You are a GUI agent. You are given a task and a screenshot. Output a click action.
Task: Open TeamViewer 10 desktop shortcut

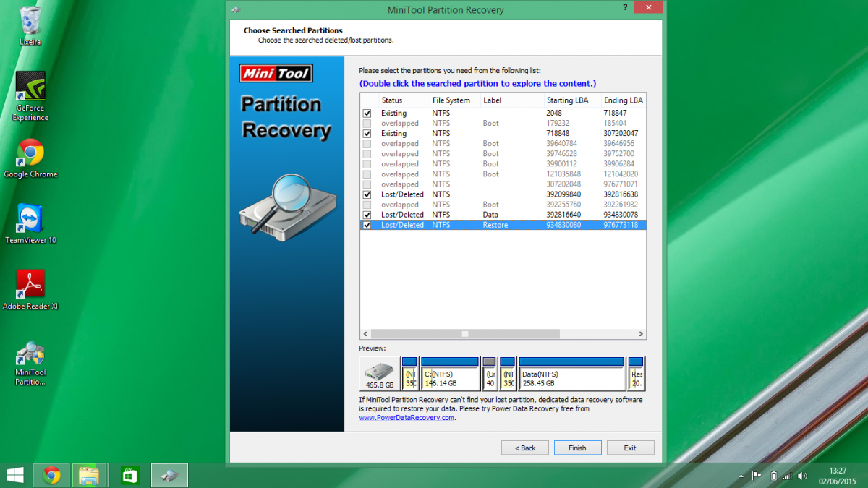[x=30, y=223]
